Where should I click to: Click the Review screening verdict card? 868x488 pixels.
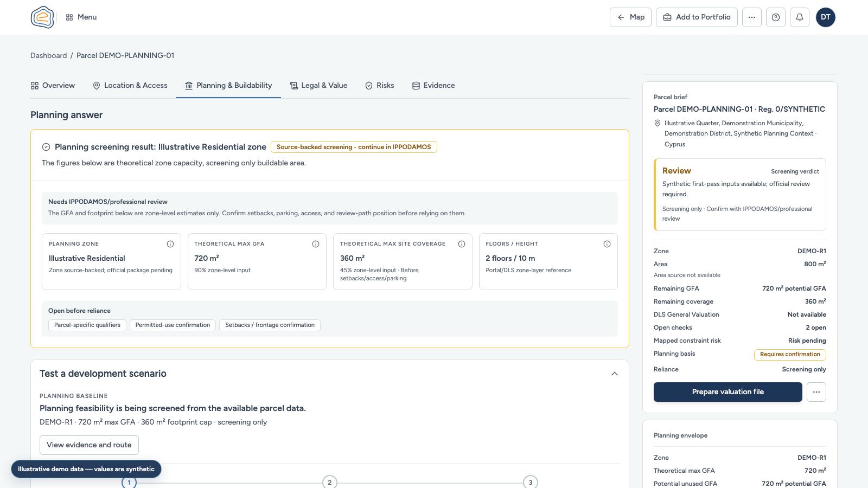pyautogui.click(x=740, y=195)
